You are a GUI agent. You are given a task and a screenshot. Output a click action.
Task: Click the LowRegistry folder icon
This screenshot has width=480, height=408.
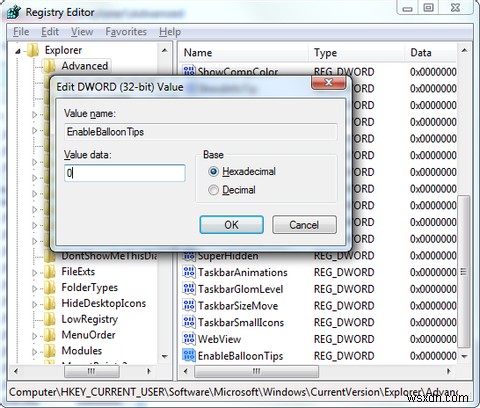(49, 319)
